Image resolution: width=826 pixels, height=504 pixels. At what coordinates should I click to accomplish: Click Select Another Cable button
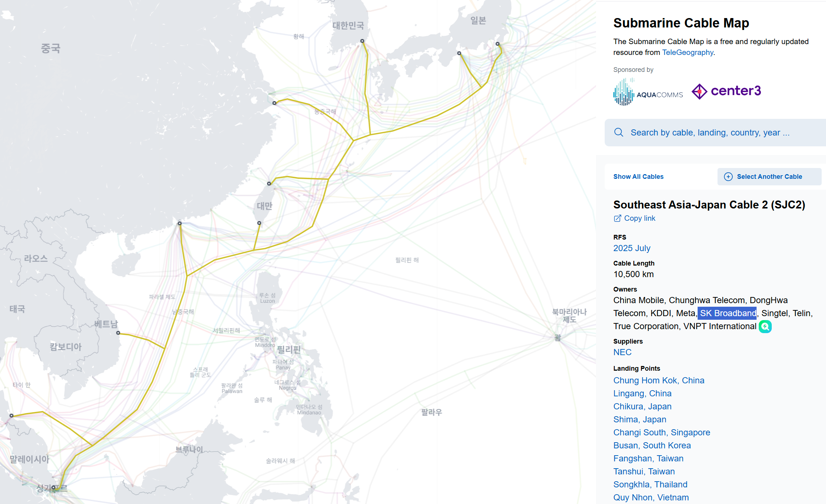coord(769,177)
